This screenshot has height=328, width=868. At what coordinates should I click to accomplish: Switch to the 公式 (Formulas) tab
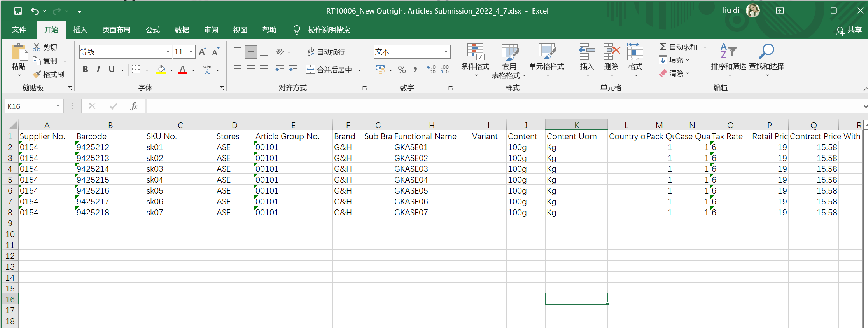pos(152,30)
